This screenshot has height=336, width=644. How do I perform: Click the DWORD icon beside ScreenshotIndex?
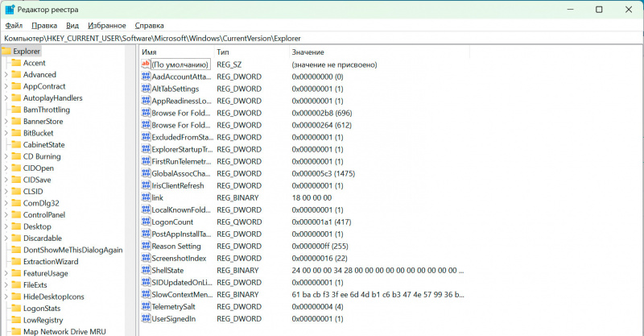pos(146,258)
